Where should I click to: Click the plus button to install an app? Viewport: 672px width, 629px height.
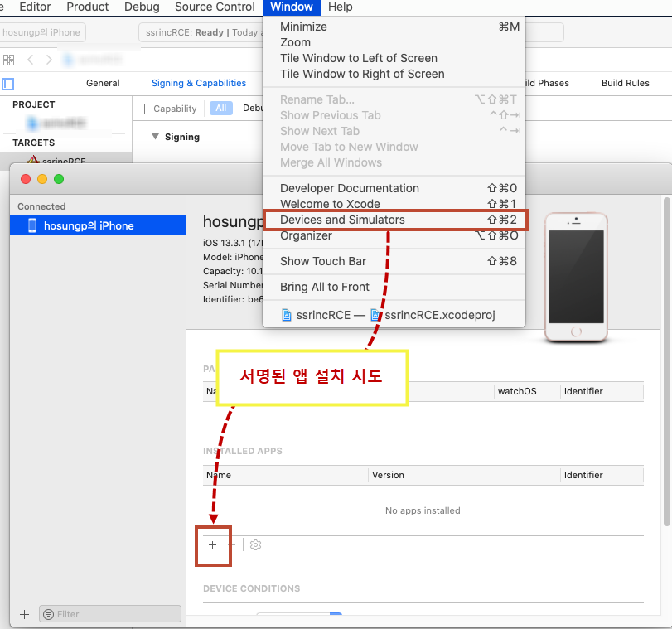(213, 545)
